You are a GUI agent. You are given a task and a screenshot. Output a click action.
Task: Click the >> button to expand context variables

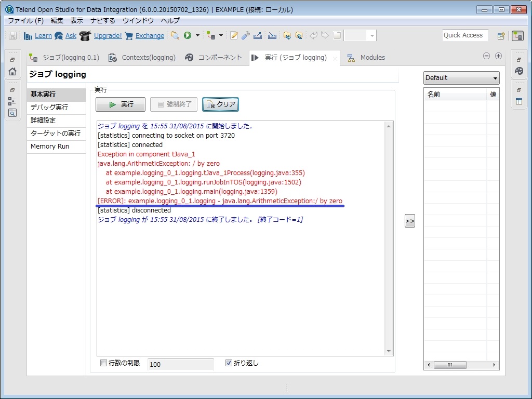pos(409,220)
